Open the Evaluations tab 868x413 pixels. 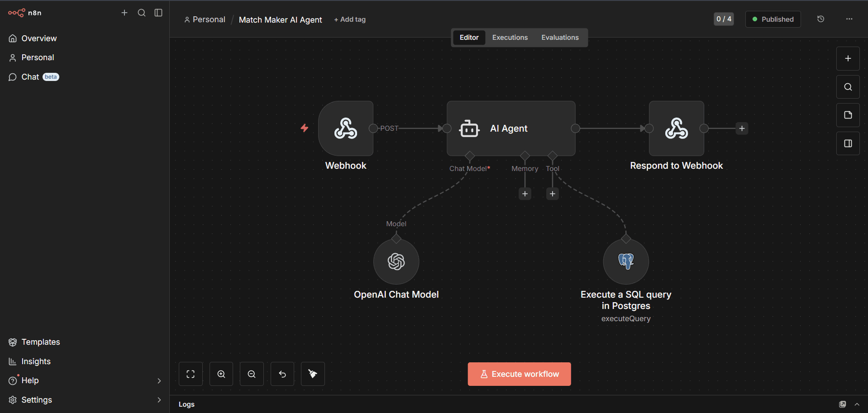(560, 37)
